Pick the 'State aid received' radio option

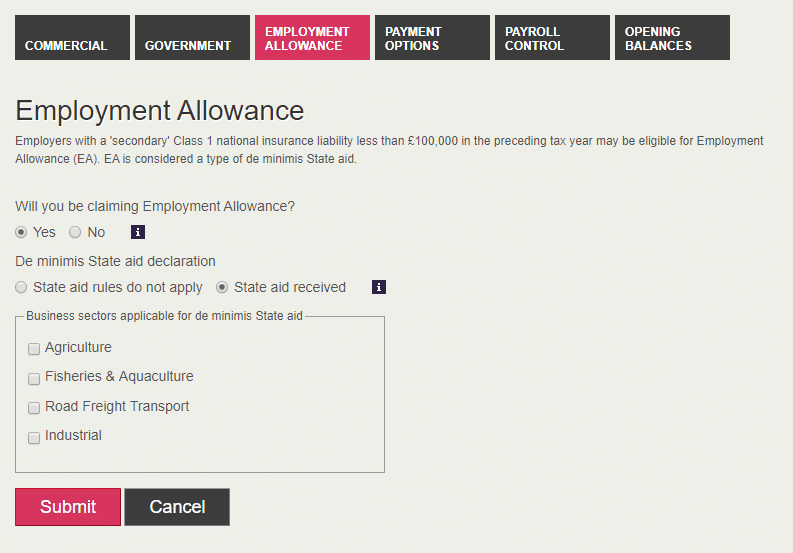pos(223,287)
